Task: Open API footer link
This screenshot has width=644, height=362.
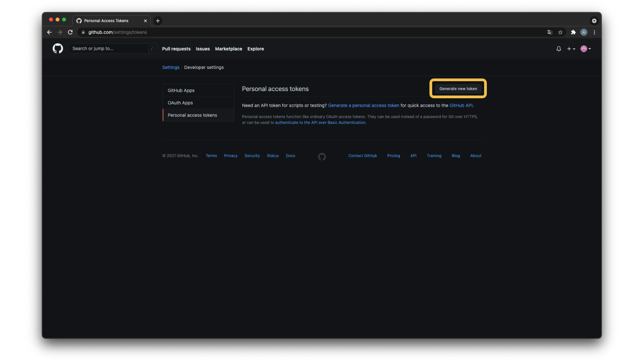Action: click(x=413, y=156)
